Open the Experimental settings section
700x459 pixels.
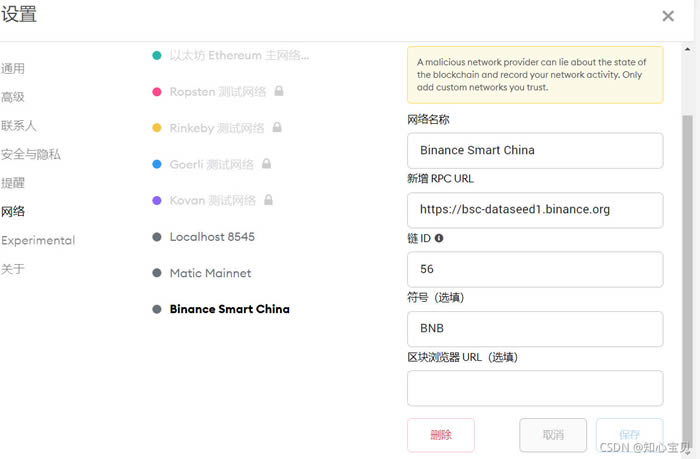click(38, 240)
